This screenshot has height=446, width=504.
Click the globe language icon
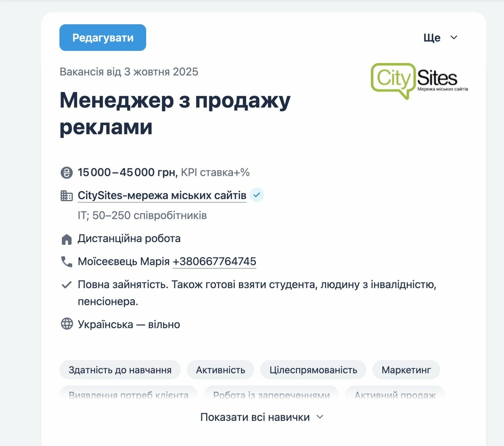(x=67, y=324)
